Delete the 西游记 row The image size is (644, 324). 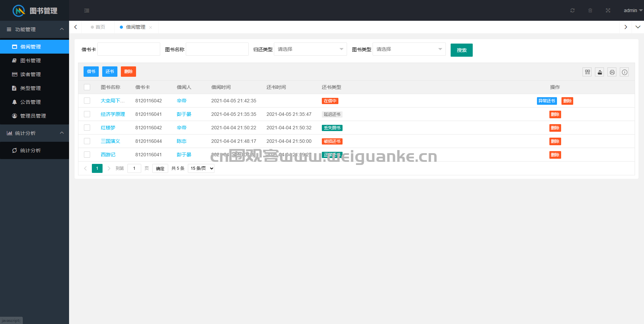[x=555, y=155]
